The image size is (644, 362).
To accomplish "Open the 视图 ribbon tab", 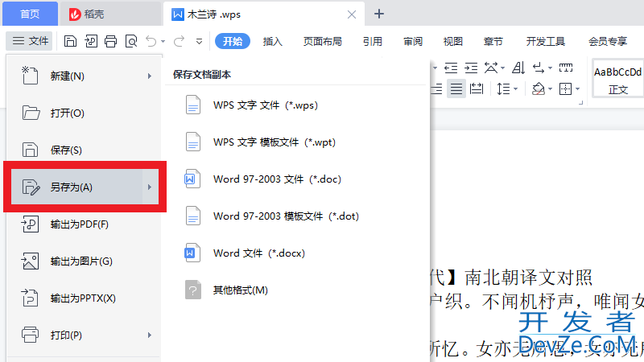I will 453,42.
